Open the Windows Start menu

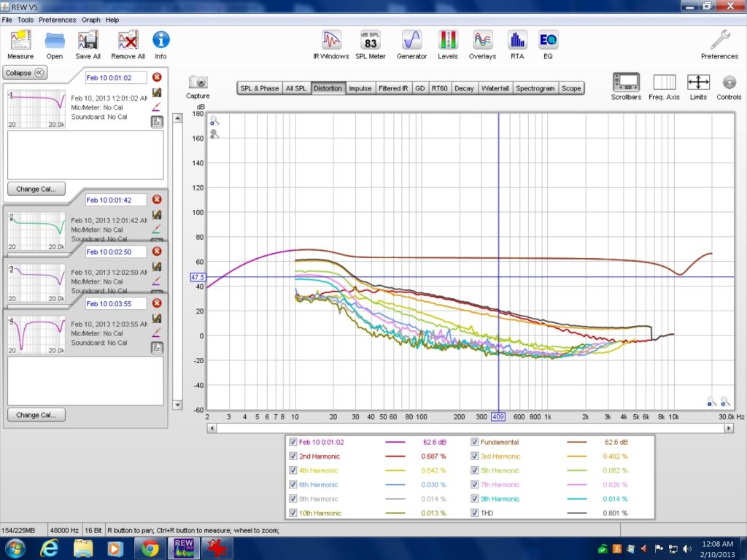pos(15,548)
